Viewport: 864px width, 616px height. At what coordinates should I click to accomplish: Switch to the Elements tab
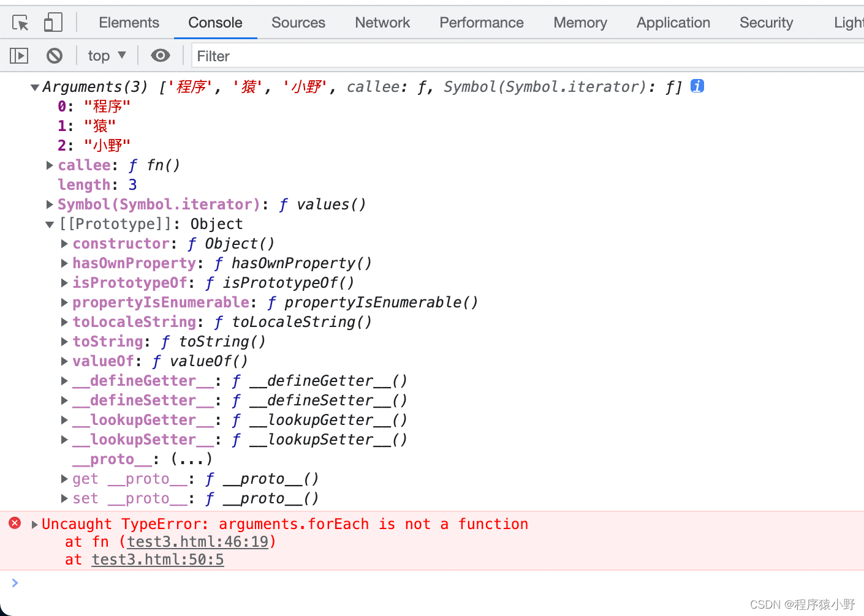tap(129, 23)
